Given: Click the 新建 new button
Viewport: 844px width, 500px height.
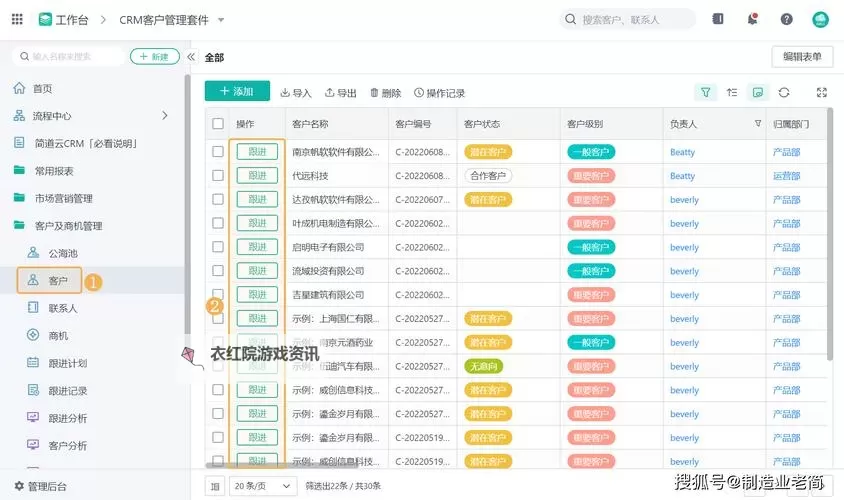Looking at the screenshot, I should pyautogui.click(x=155, y=56).
